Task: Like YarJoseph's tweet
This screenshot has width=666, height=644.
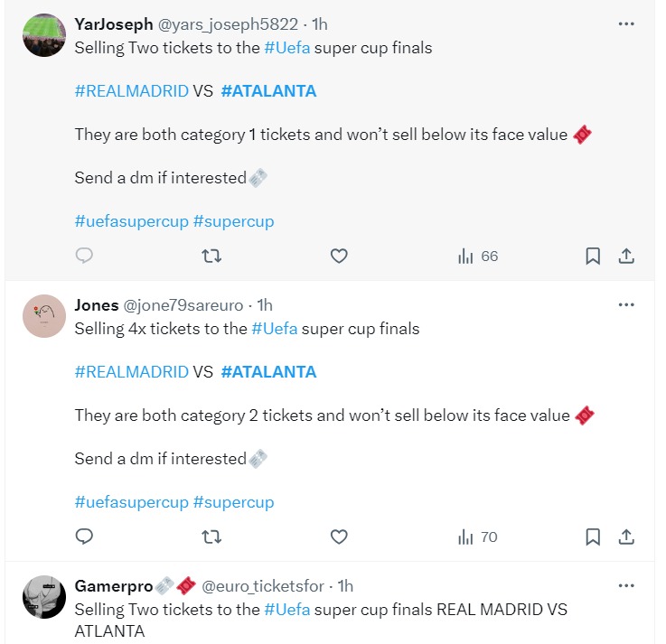Action: pos(339,257)
